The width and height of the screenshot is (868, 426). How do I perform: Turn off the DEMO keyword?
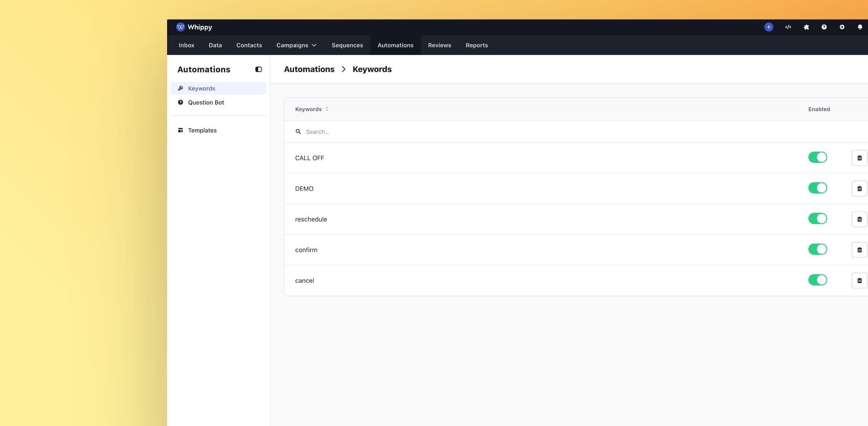click(x=818, y=188)
